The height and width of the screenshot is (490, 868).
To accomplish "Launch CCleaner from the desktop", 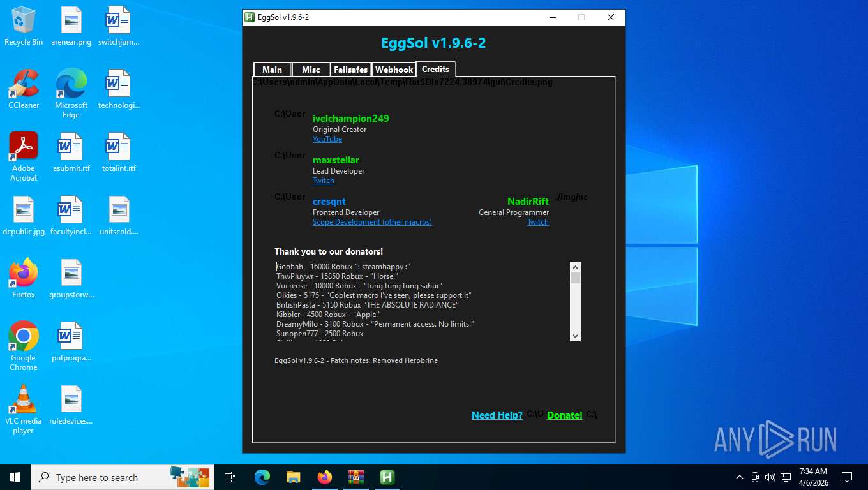I will 24,89.
